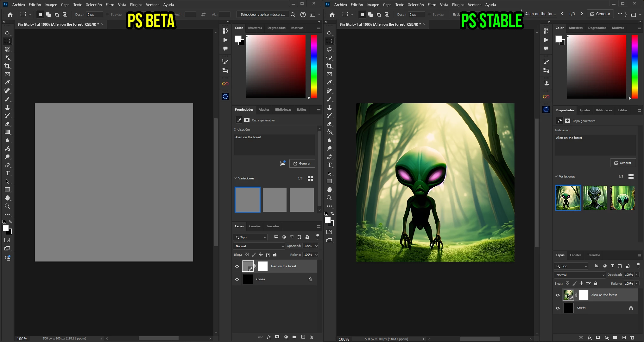Switch to the Muestras tab in PS Beta
This screenshot has width=644, height=342.
tap(255, 28)
